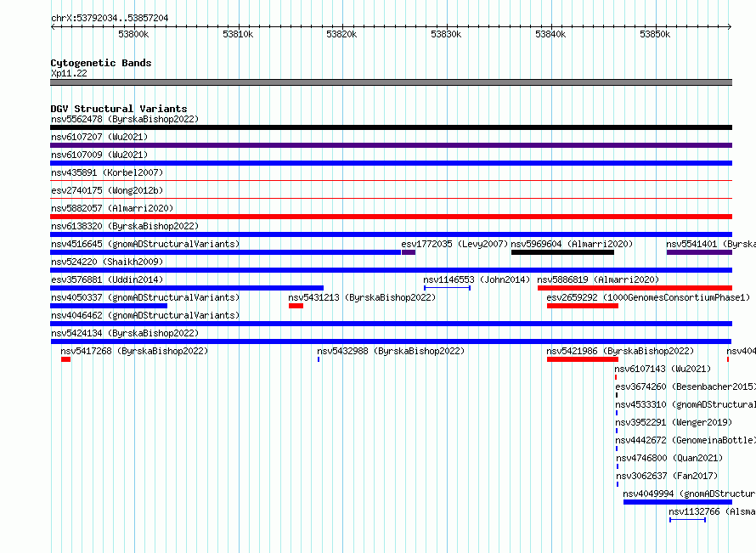Select the blue nsv4516645 variant bar
Screen dimensions: 756x553
(x=226, y=252)
